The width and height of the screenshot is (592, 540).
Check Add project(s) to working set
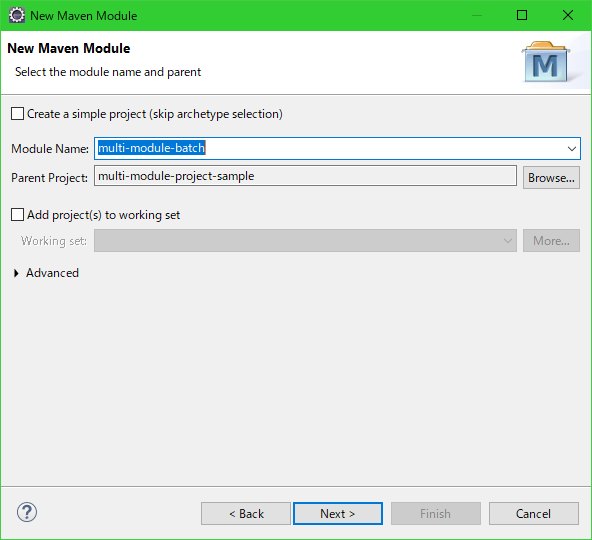17,214
